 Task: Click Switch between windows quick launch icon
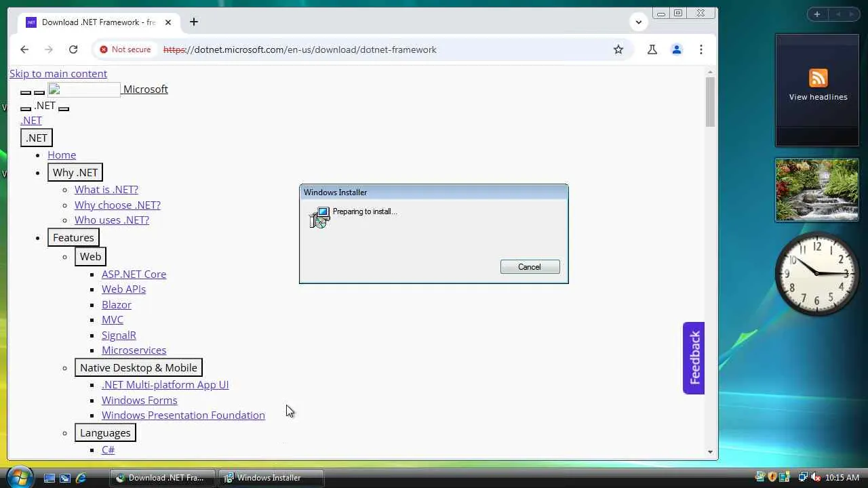click(65, 478)
